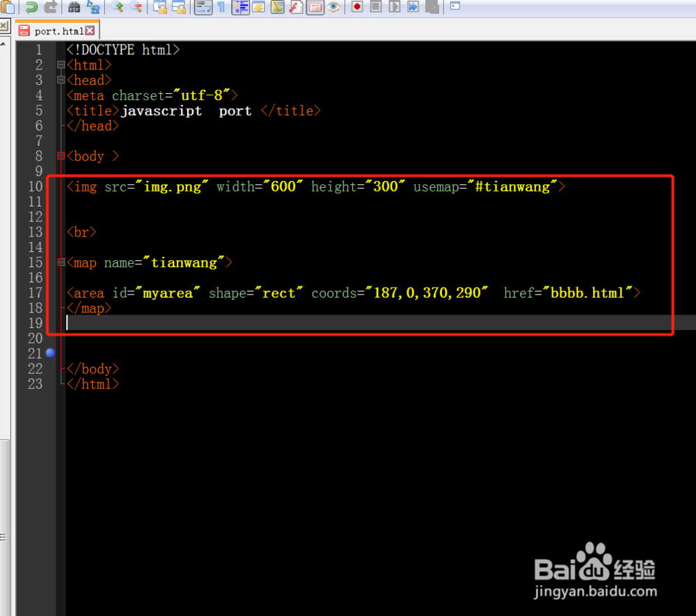Click the closing </html> tag
Viewport: 696px width, 616px height.
93,384
